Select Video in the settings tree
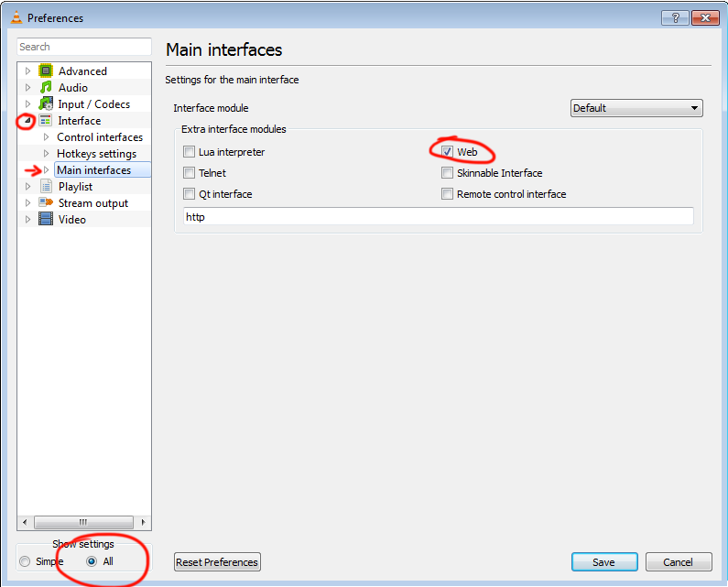 point(72,219)
